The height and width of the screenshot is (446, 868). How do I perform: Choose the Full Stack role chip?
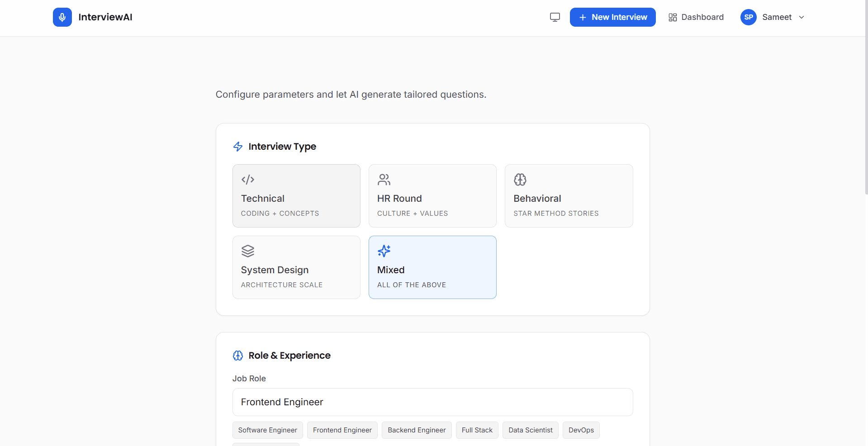tap(477, 430)
